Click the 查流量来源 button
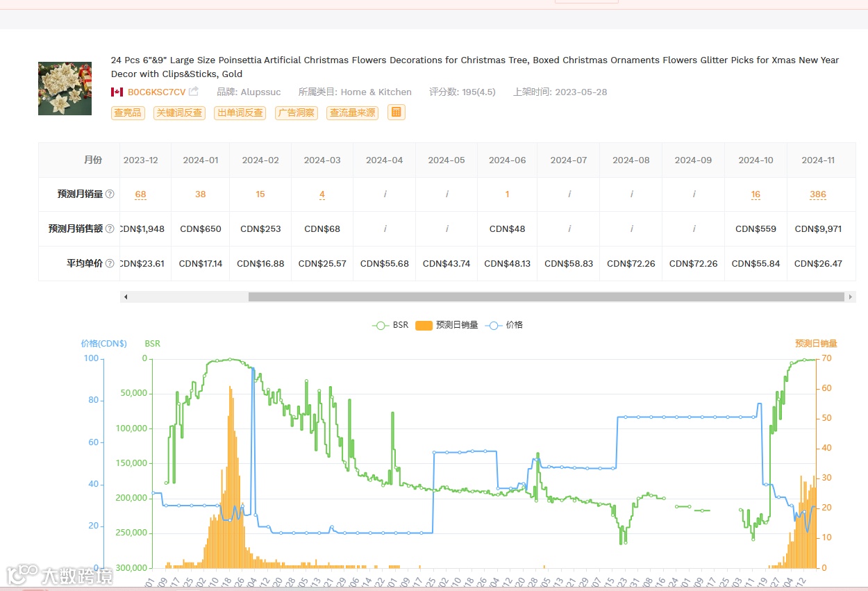Image resolution: width=868 pixels, height=591 pixels. [x=352, y=113]
